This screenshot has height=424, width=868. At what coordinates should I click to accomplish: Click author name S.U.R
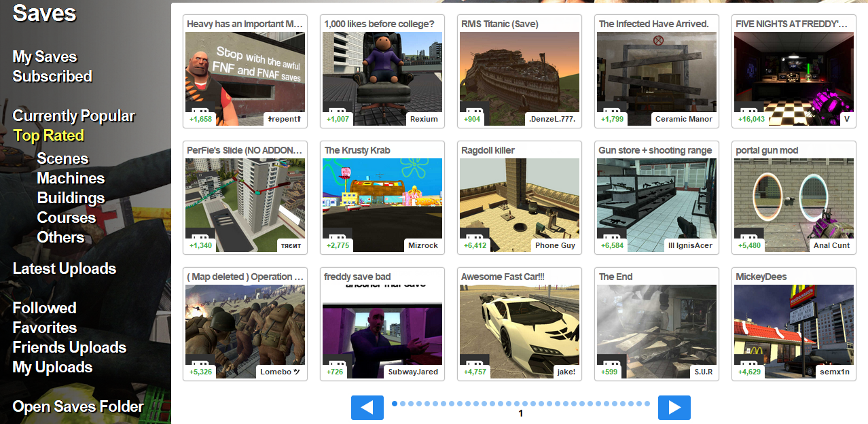click(x=704, y=372)
